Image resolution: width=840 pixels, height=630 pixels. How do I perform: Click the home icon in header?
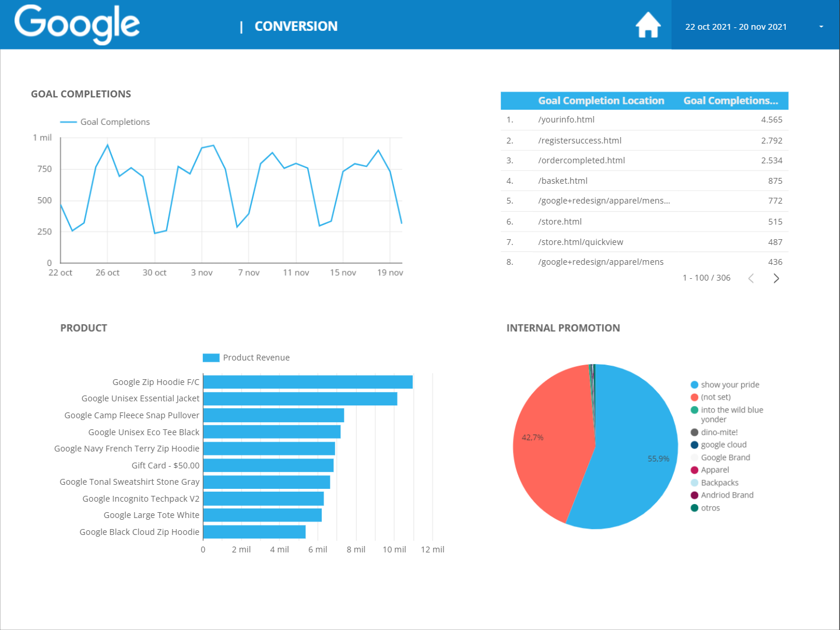click(x=648, y=25)
